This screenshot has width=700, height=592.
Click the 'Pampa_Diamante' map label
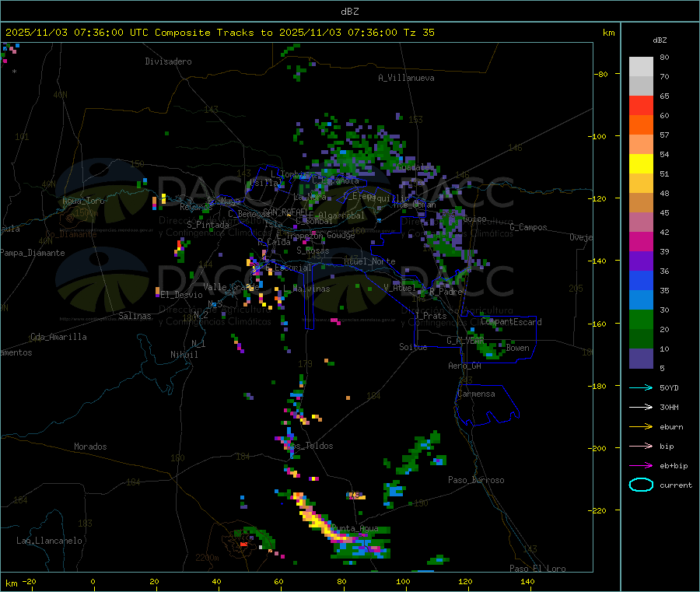click(x=32, y=253)
